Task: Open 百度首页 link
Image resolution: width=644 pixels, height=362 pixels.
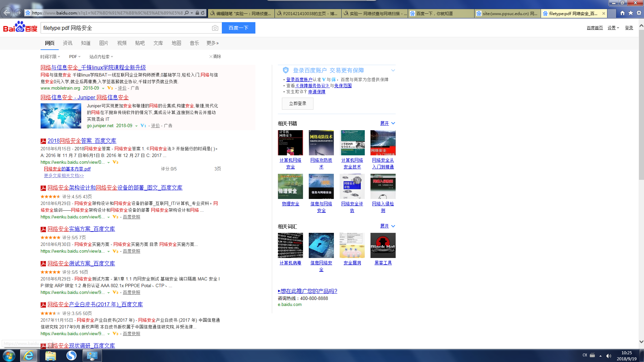Action: [595, 28]
